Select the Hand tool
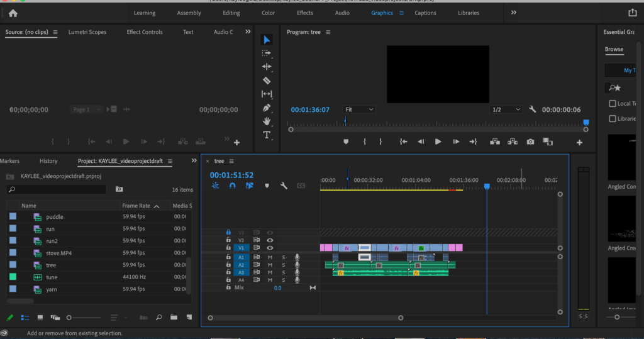 (266, 121)
